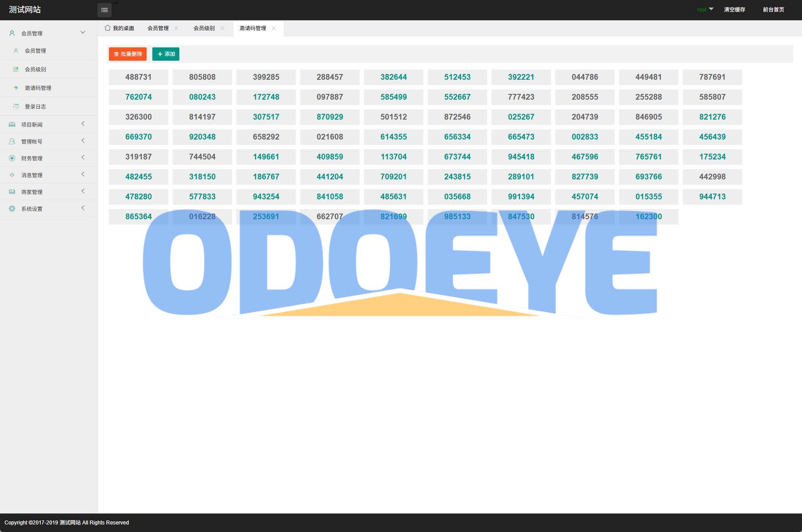Close the 会员管理 tab

click(176, 28)
